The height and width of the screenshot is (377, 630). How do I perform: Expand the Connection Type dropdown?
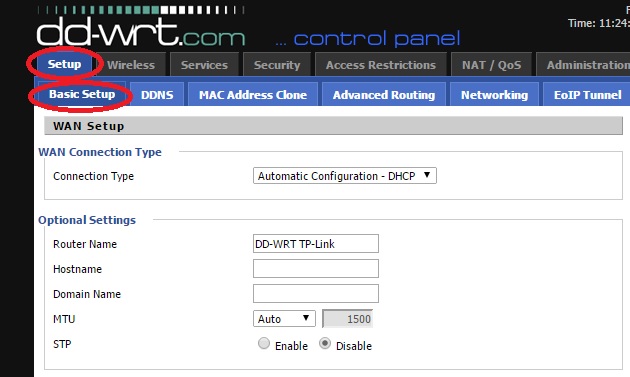[x=345, y=176]
